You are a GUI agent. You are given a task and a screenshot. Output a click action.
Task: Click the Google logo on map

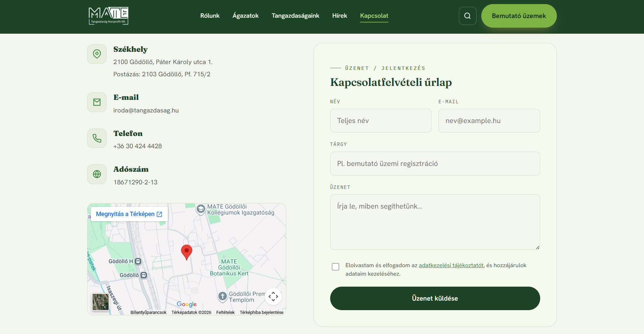pos(187,304)
